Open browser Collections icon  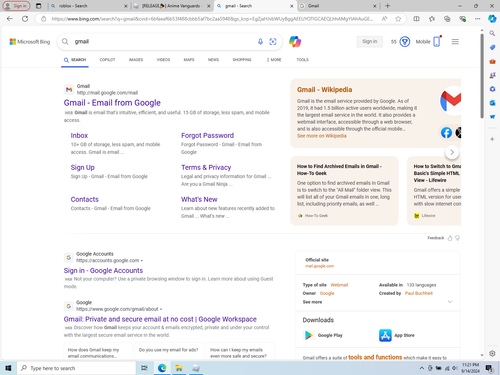coord(447,19)
